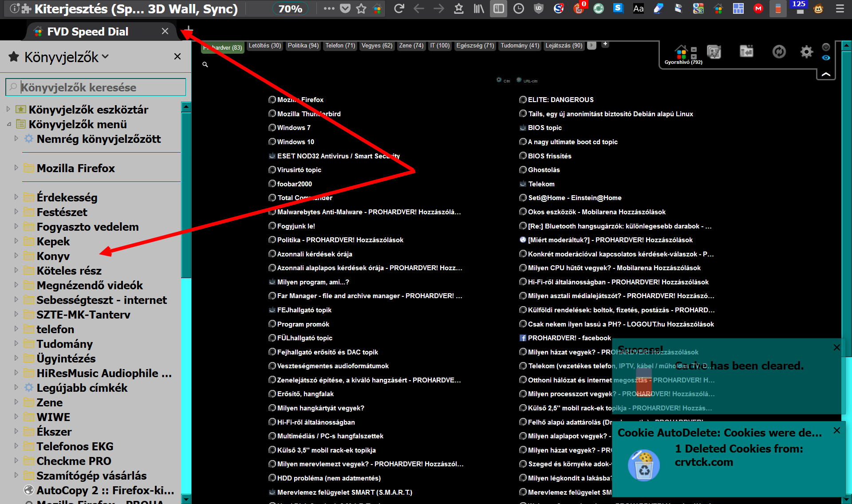This screenshot has width=852, height=504.
Task: Close the cache cleared notification
Action: (x=836, y=347)
